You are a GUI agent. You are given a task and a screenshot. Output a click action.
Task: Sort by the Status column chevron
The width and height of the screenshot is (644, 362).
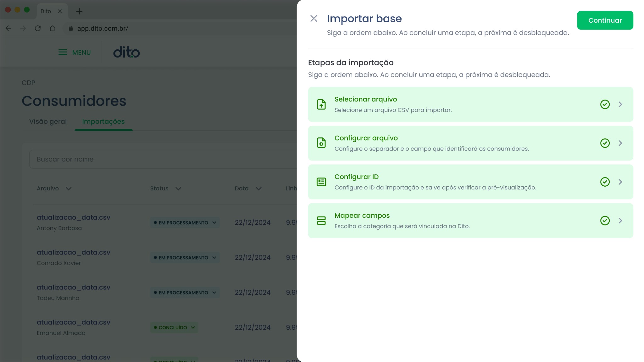[x=178, y=189]
